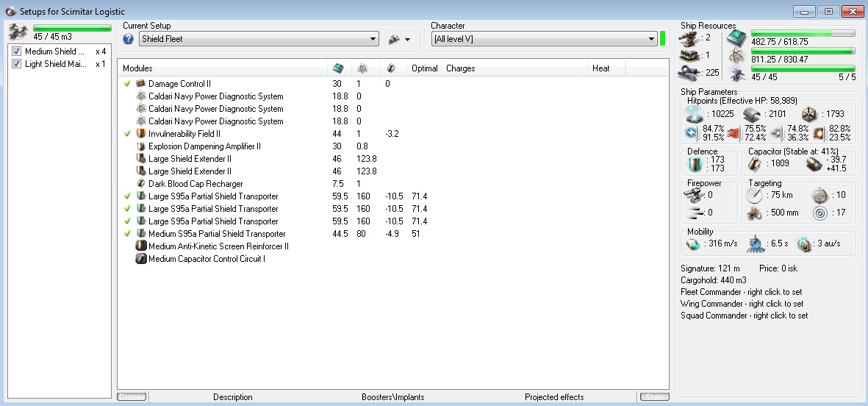Click the CPU usage bar above 482.75 / 618.75
This screenshot has width=868, height=406.
[803, 33]
